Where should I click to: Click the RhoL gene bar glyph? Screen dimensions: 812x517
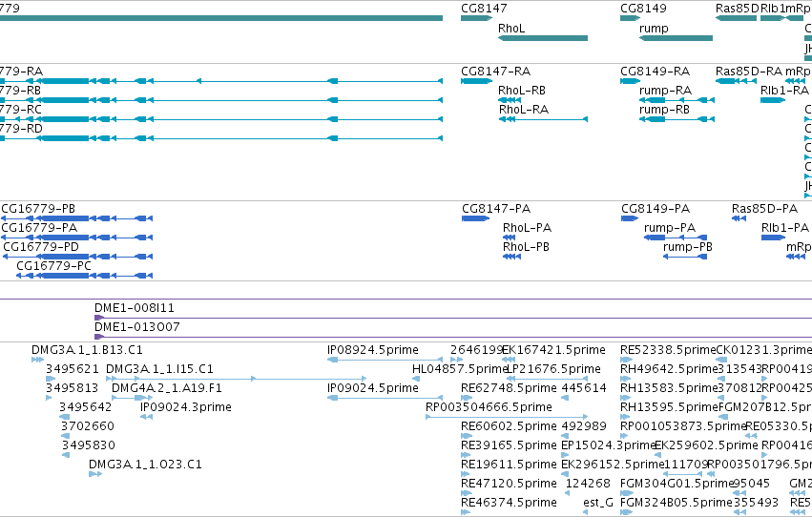[x=543, y=38]
